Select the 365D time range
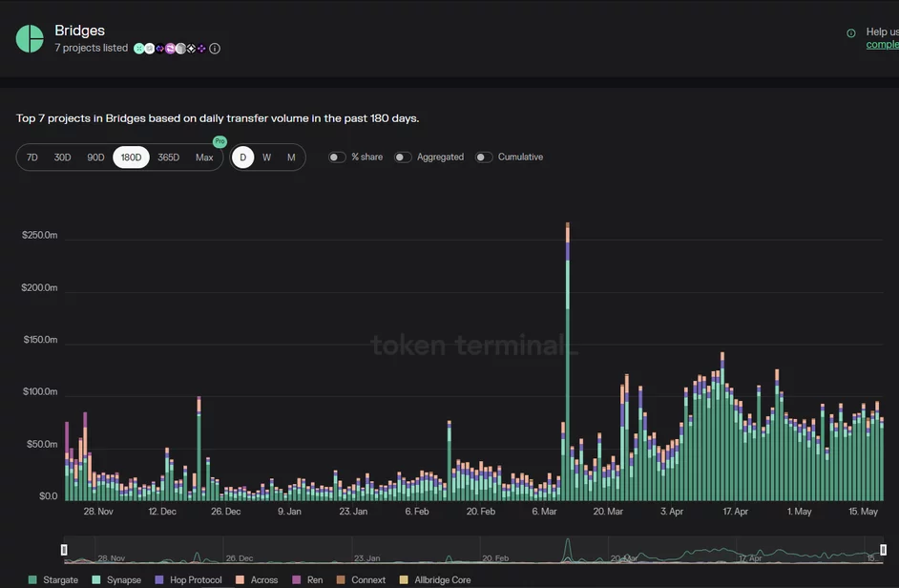This screenshot has width=899, height=588. pyautogui.click(x=168, y=157)
